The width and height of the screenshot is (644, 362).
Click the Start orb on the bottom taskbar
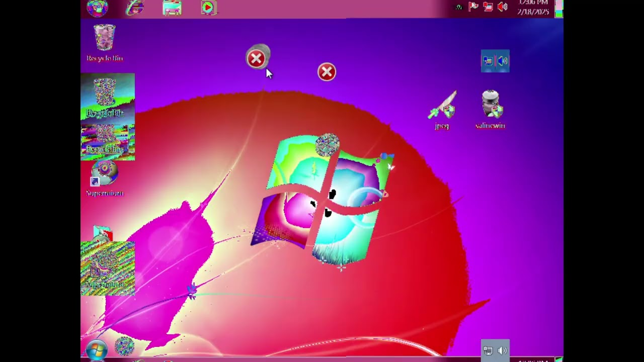click(x=96, y=350)
